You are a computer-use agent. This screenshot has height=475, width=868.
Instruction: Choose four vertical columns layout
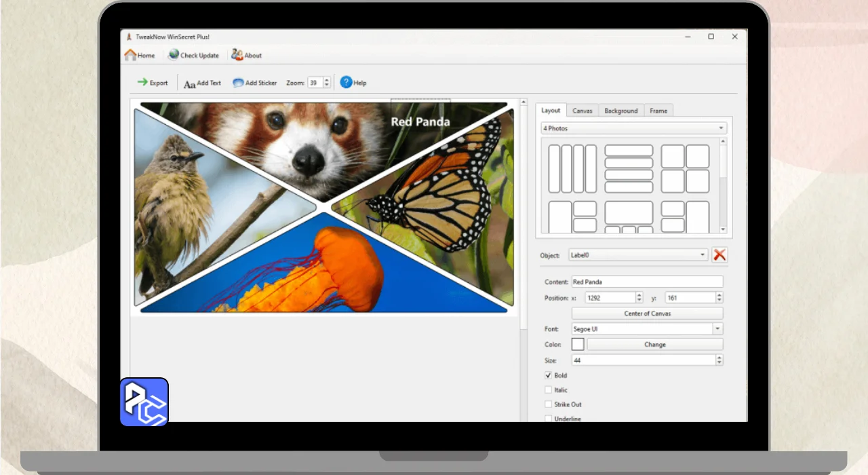(572, 169)
